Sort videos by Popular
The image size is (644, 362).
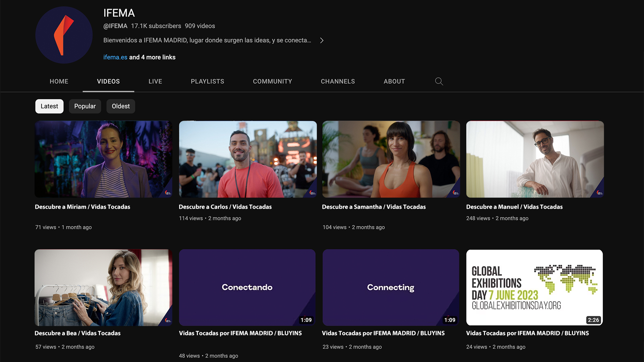pos(85,106)
